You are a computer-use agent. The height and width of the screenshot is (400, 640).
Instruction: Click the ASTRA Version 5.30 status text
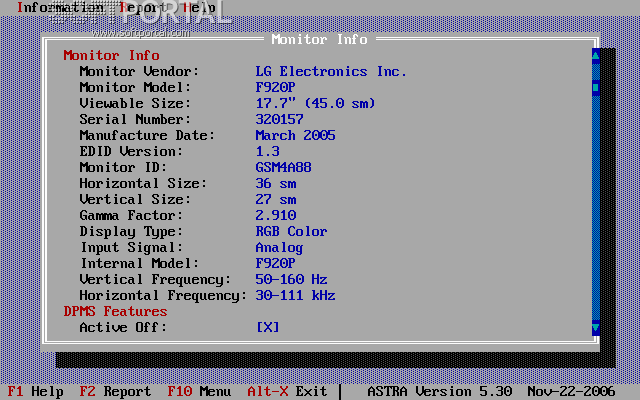(x=440, y=391)
